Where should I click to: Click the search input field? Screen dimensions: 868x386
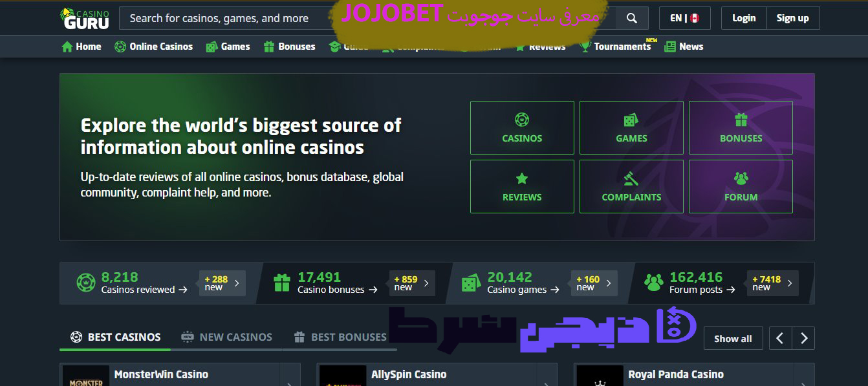[367, 18]
